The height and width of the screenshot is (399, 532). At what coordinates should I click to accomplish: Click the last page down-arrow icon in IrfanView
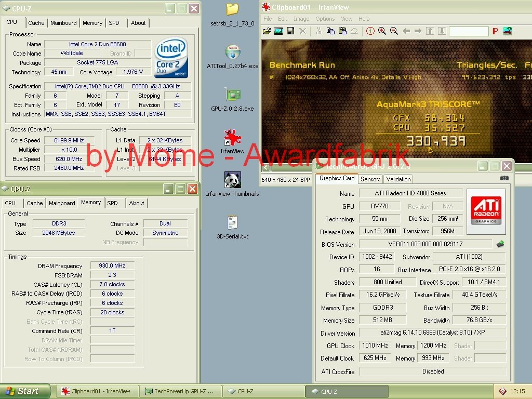pyautogui.click(x=442, y=31)
